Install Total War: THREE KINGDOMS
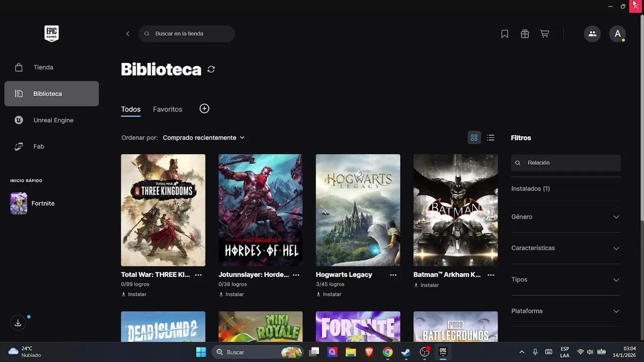Screen dimensions: 644x362 coord(134,294)
